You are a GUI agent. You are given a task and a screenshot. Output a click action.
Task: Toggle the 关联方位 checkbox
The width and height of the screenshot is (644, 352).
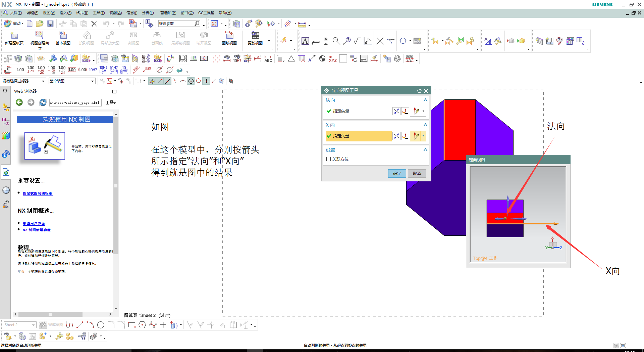(x=329, y=159)
